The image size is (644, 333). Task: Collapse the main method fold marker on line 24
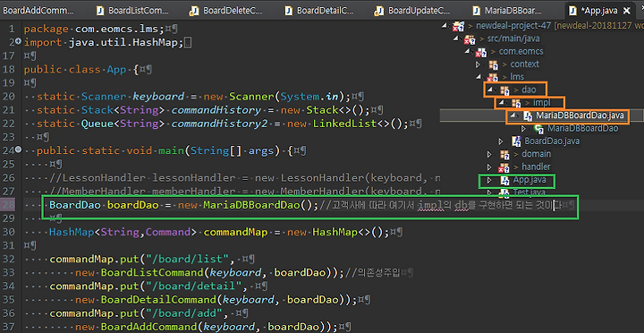click(x=18, y=150)
